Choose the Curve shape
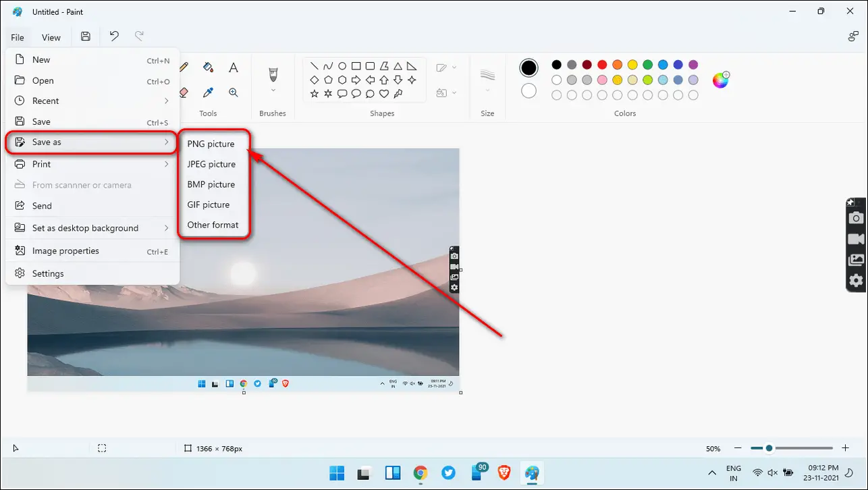 click(329, 66)
